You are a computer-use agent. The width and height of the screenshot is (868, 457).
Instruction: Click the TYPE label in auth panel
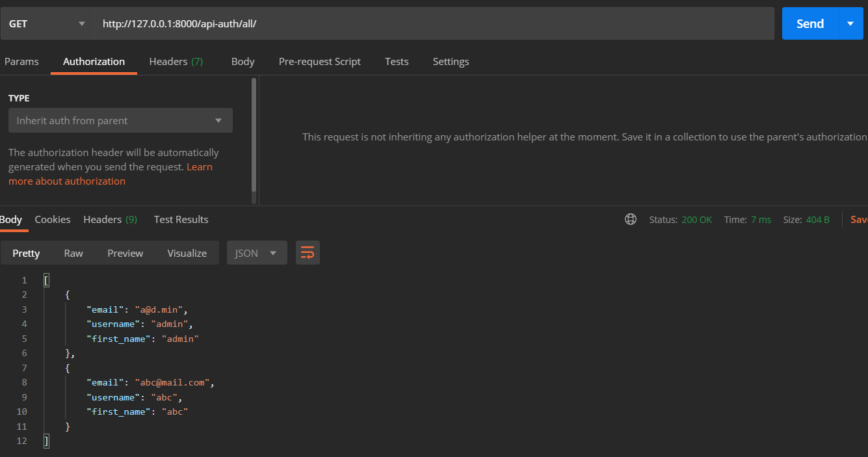click(19, 98)
